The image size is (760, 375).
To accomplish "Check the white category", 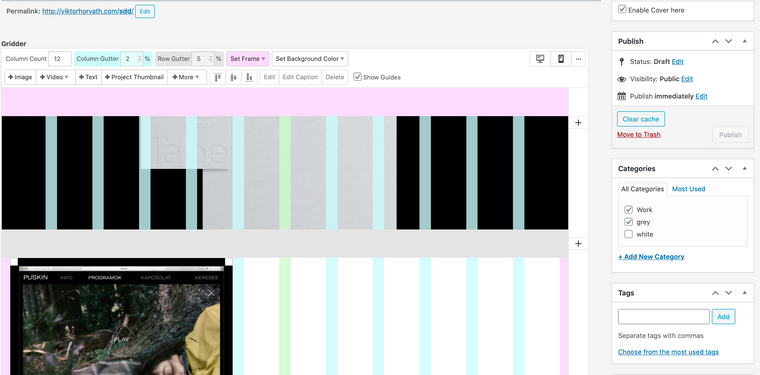I will tap(629, 234).
